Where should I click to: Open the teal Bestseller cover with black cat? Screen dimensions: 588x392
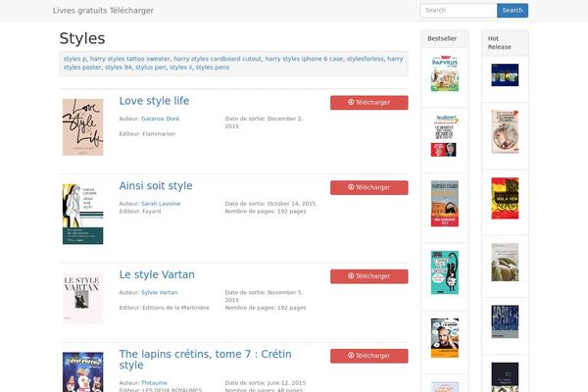pos(445,272)
